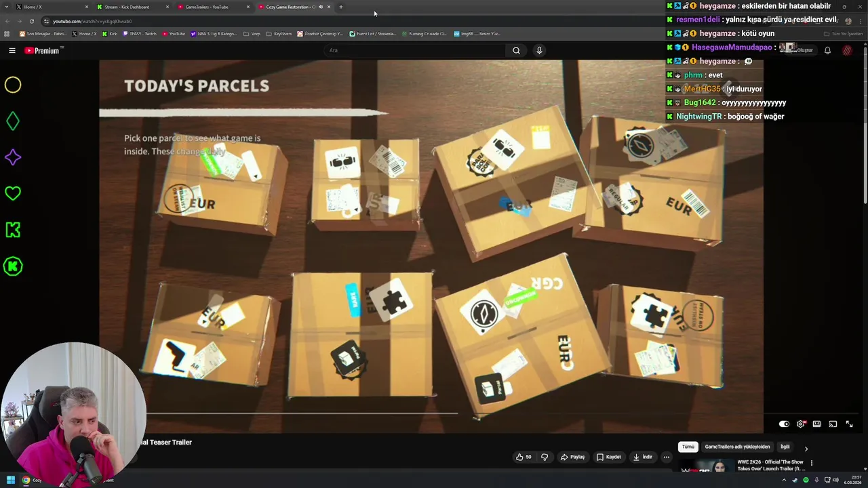Open ImgBB Resim Yük bookmark
Screen dimensions: 868x488
(477, 34)
